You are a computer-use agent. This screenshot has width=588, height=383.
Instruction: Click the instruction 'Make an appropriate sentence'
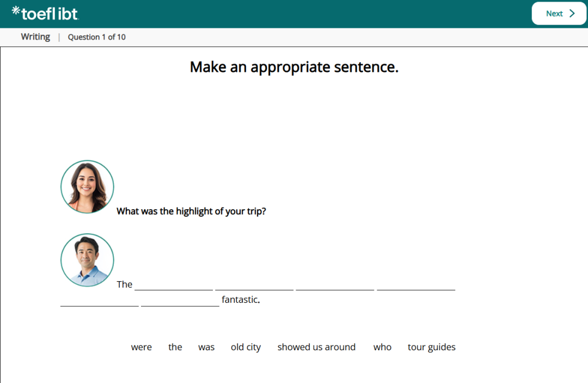(294, 67)
